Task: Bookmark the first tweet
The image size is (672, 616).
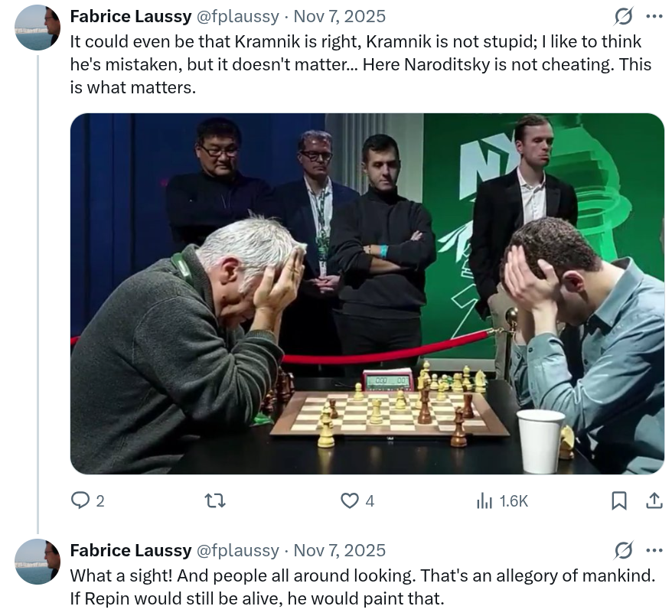Action: pyautogui.click(x=619, y=500)
